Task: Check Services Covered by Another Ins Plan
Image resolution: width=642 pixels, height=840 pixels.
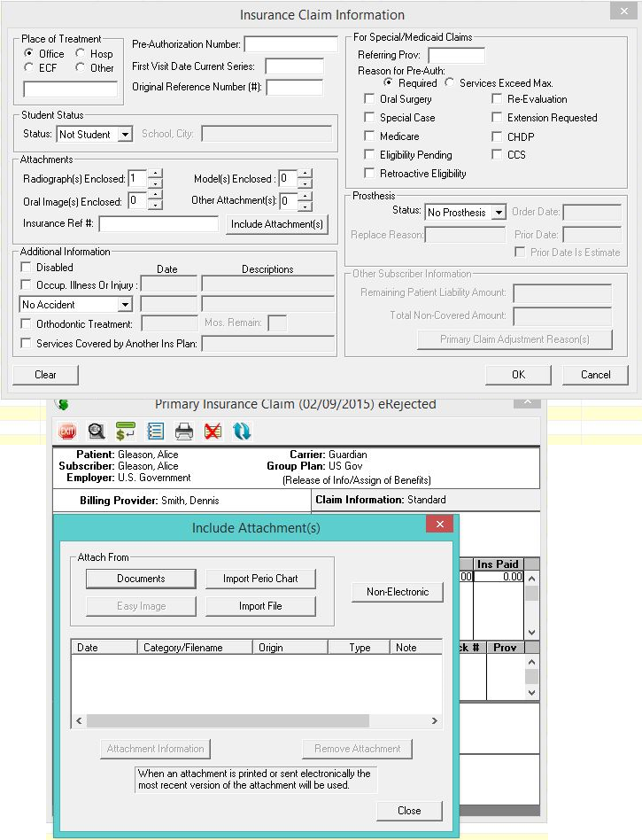Action: (25, 343)
